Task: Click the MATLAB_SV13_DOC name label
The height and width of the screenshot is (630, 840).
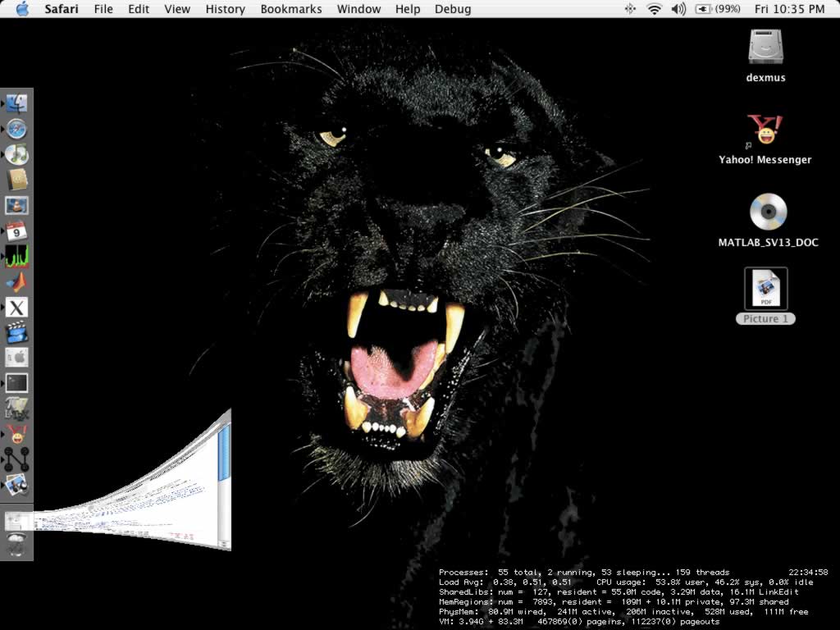Action: point(768,243)
